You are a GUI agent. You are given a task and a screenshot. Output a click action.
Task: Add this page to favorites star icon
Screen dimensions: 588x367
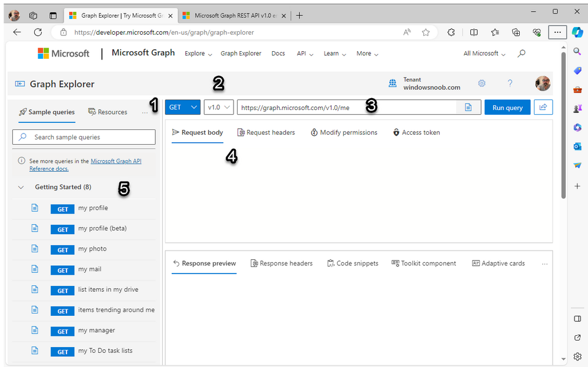coord(426,32)
